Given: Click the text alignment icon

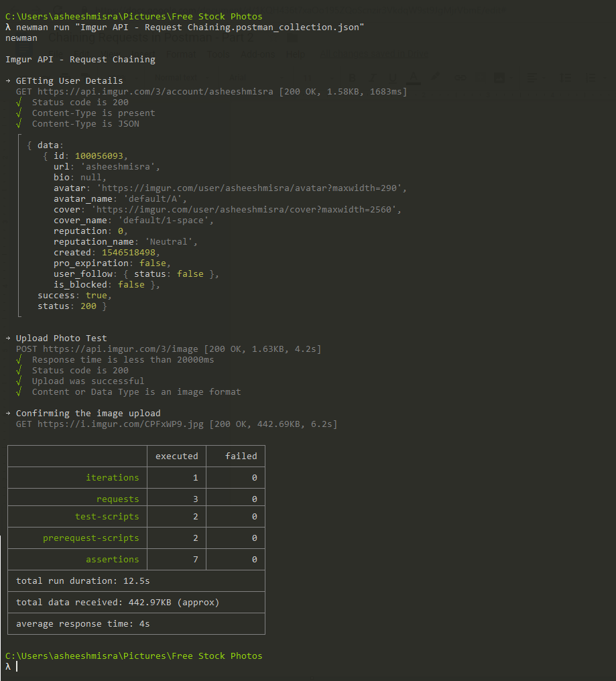Looking at the screenshot, I should click(532, 76).
